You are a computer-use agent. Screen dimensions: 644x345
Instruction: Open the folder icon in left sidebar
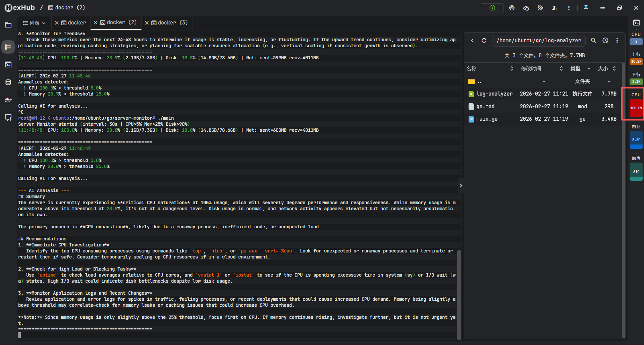pyautogui.click(x=8, y=25)
